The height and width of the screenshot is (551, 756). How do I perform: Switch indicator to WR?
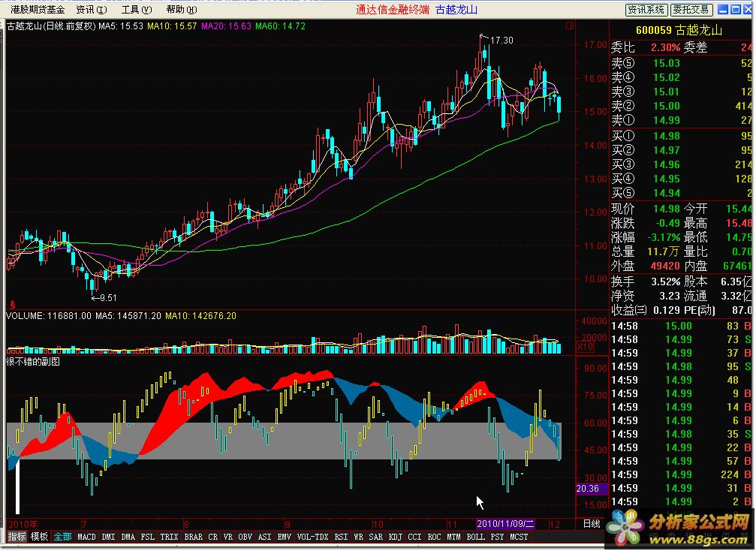(358, 537)
